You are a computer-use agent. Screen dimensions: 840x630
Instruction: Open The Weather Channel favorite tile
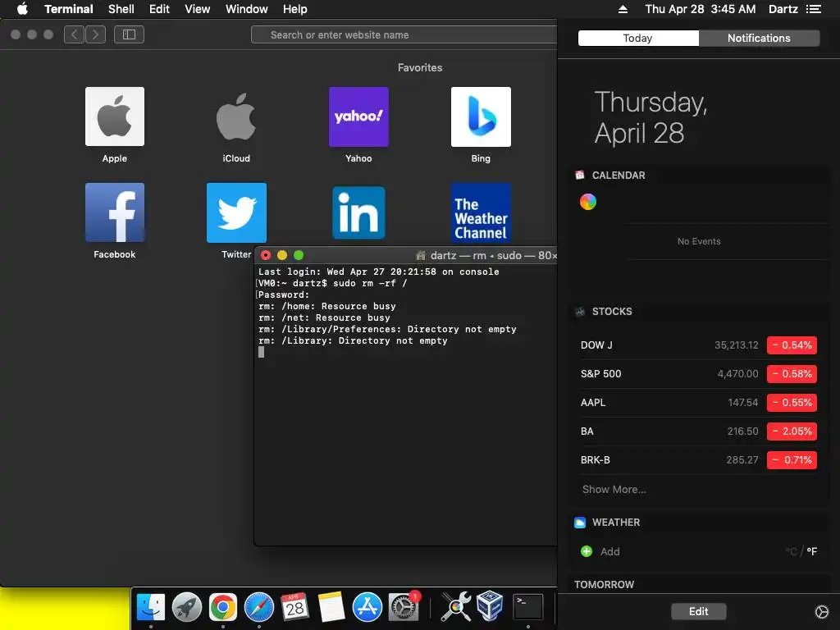[481, 212]
